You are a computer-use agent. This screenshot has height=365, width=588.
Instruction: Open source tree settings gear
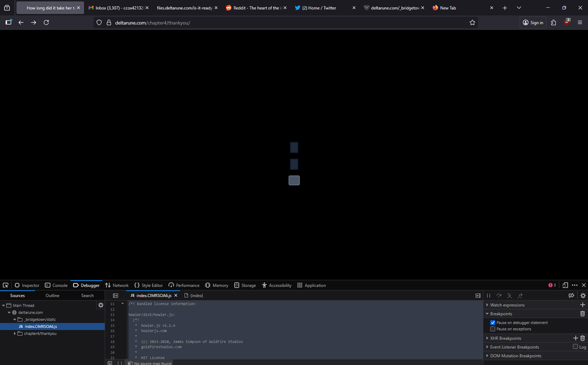click(100, 305)
